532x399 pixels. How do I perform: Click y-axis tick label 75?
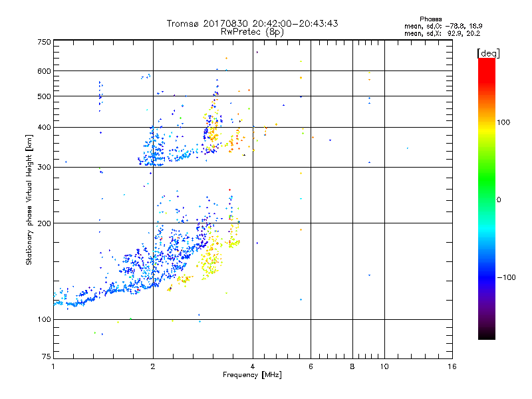pyautogui.click(x=47, y=356)
